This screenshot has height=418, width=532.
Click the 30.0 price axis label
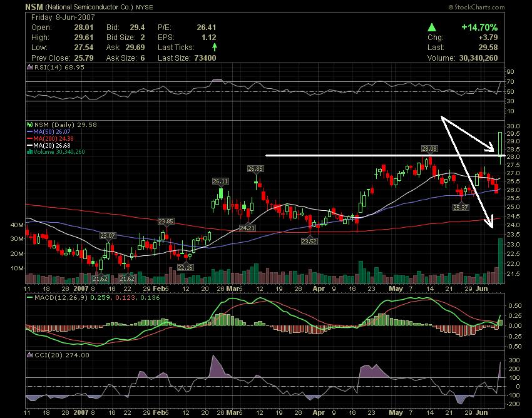click(513, 126)
